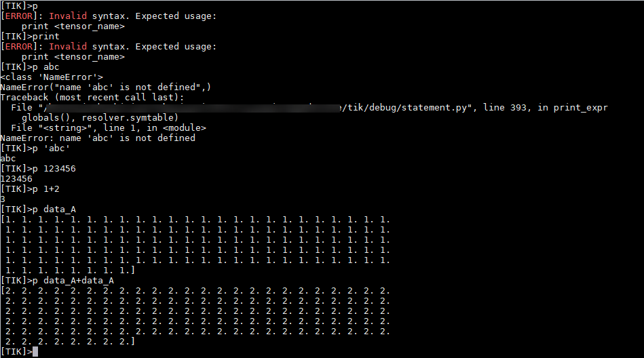Image resolution: width=644 pixels, height=358 pixels.
Task: Click the '[TIK]>print' command line
Action: (30, 37)
